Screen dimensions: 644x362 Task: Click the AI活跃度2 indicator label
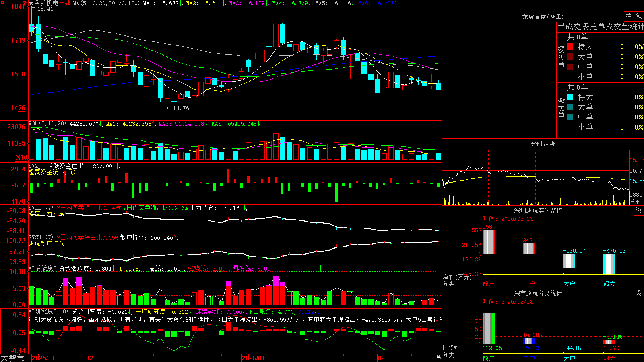point(43,268)
